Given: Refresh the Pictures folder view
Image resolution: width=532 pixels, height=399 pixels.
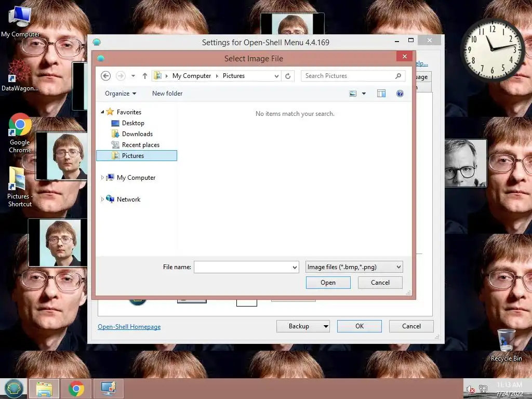Looking at the screenshot, I should pos(288,76).
